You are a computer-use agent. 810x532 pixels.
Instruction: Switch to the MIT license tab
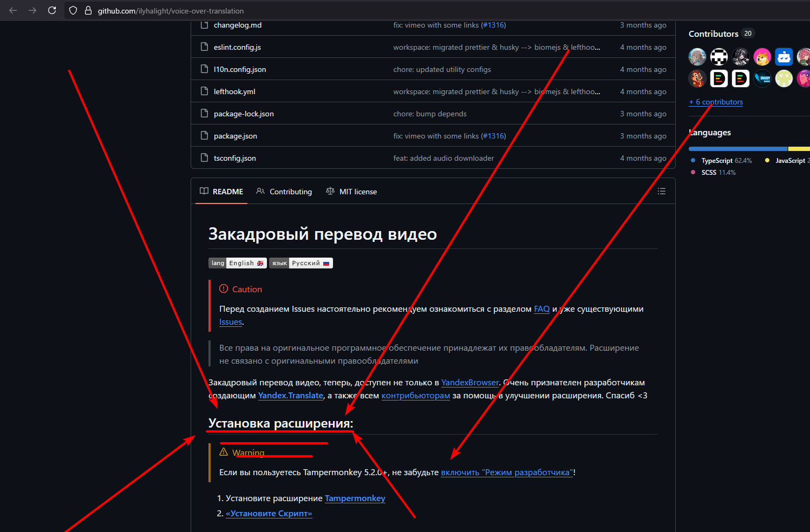(351, 192)
